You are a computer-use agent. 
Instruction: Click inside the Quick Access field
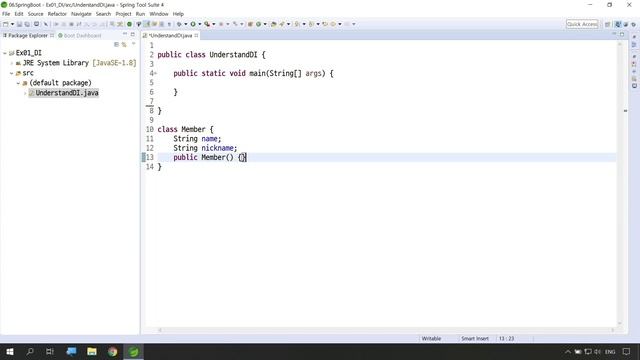point(582,24)
